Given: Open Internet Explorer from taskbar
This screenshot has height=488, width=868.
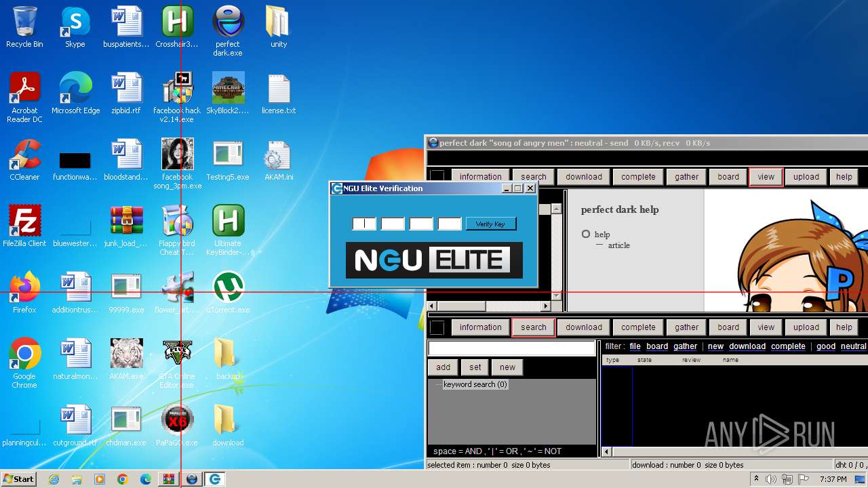Looking at the screenshot, I should (54, 479).
